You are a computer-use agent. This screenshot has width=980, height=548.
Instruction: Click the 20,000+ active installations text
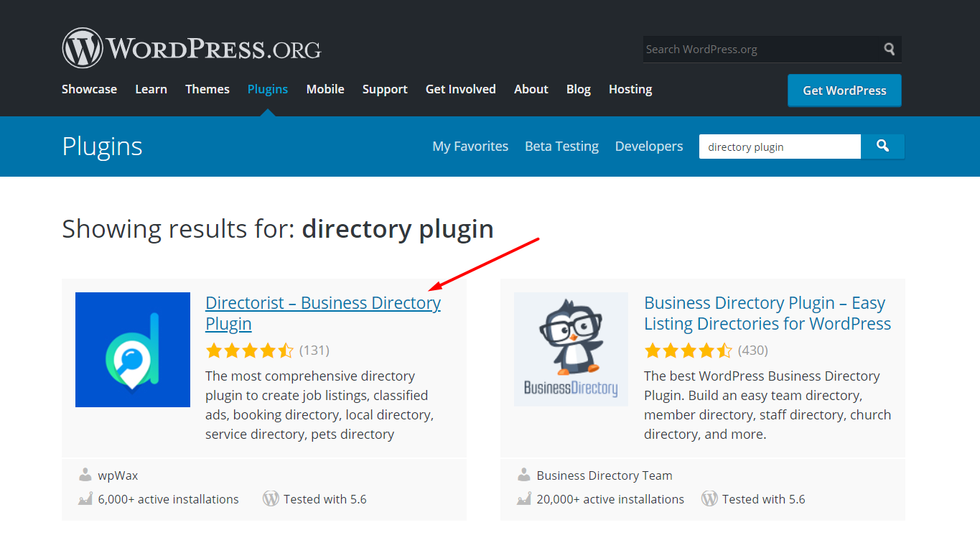[610, 499]
